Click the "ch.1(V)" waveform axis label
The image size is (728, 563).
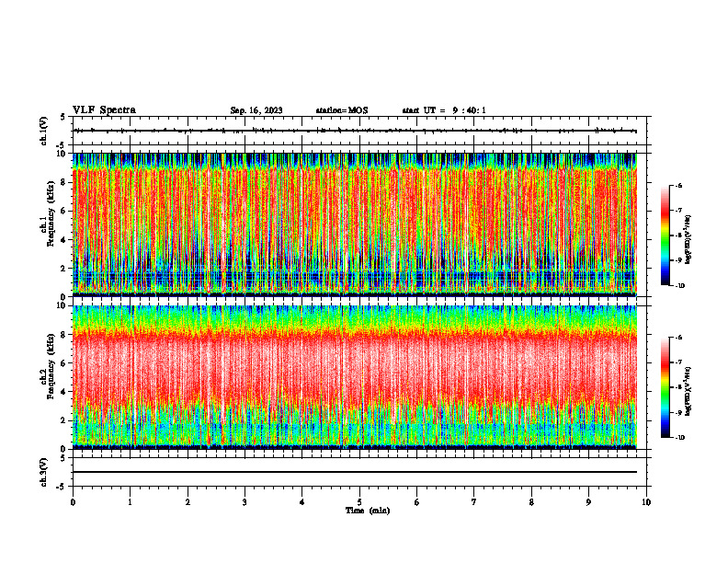tap(44, 131)
